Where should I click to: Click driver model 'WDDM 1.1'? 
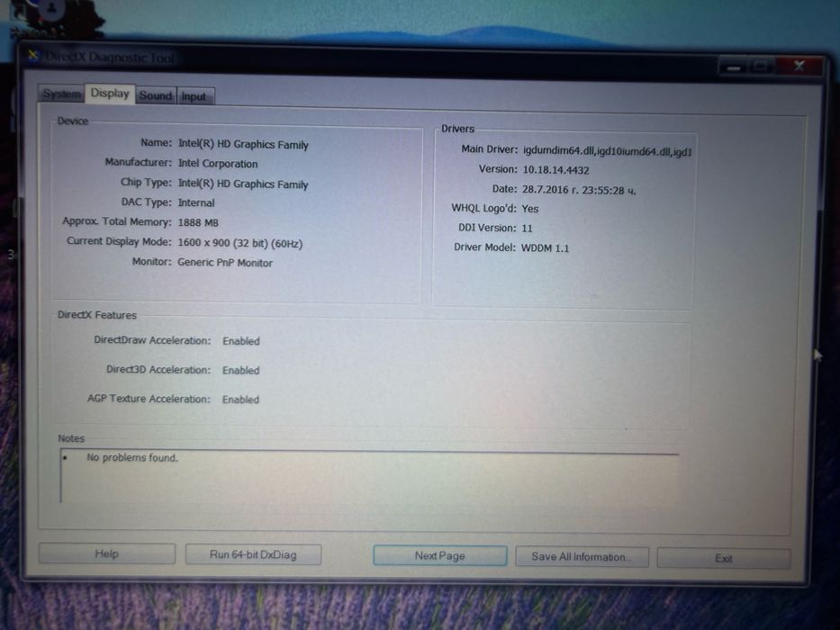point(545,248)
